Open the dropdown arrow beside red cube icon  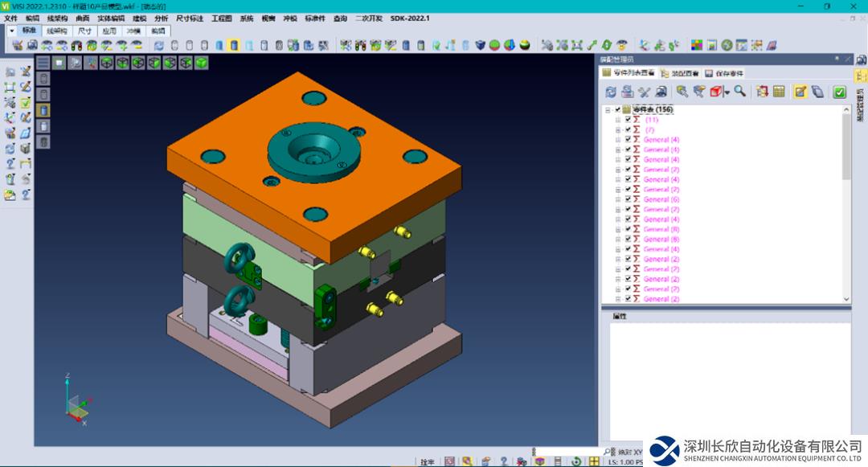[727, 93]
